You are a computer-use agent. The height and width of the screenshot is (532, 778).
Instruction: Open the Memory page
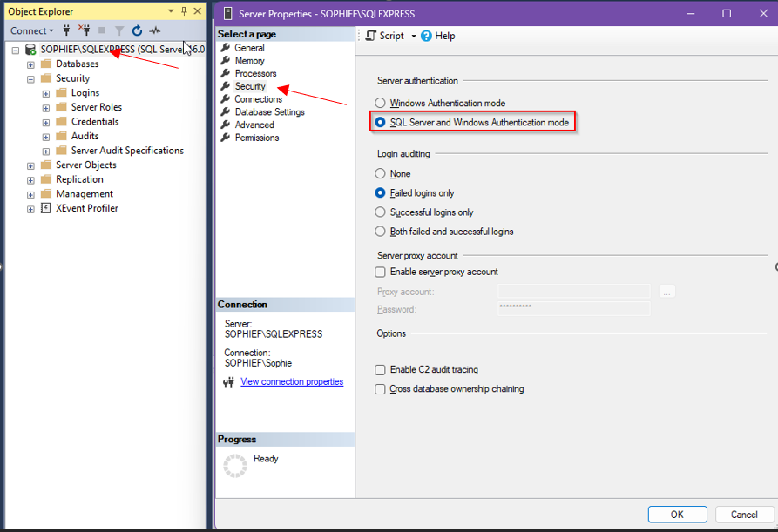(249, 60)
